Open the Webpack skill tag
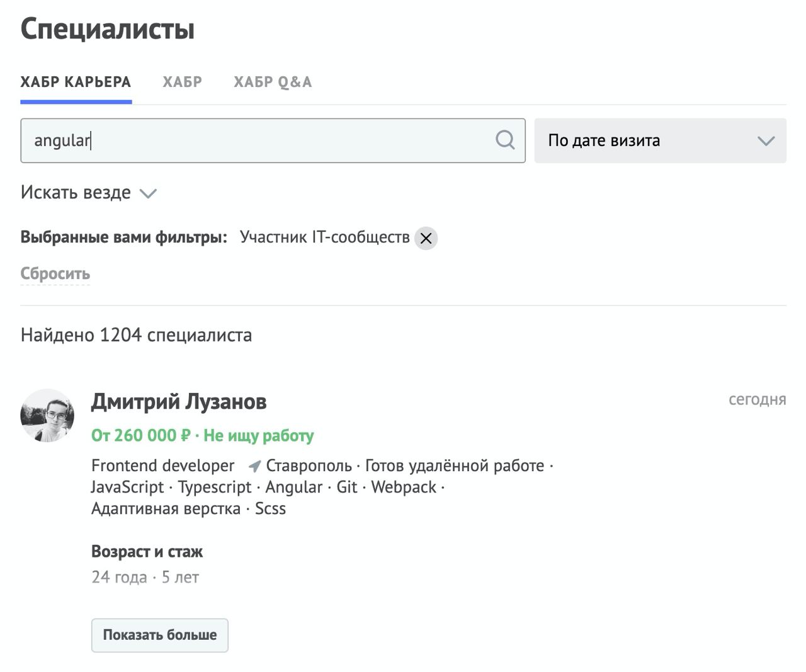This screenshot has width=806, height=672. point(404,487)
